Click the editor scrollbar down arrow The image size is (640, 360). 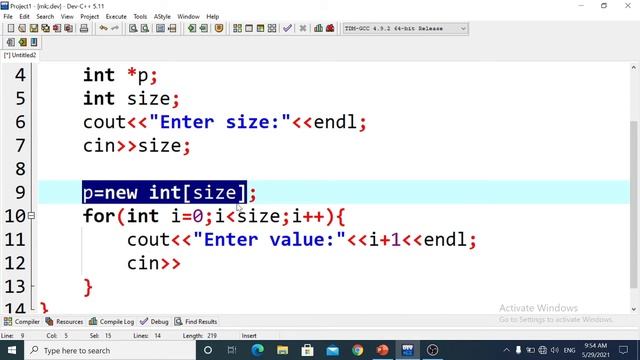633,309
